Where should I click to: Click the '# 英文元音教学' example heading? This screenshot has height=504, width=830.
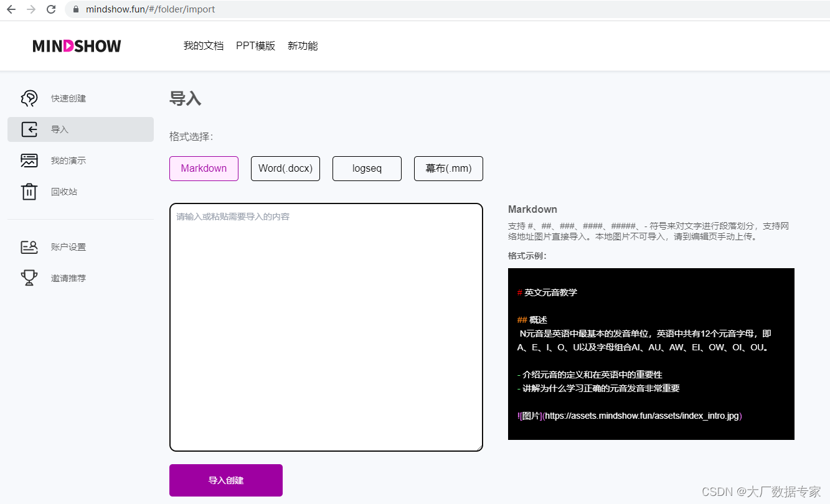point(547,292)
